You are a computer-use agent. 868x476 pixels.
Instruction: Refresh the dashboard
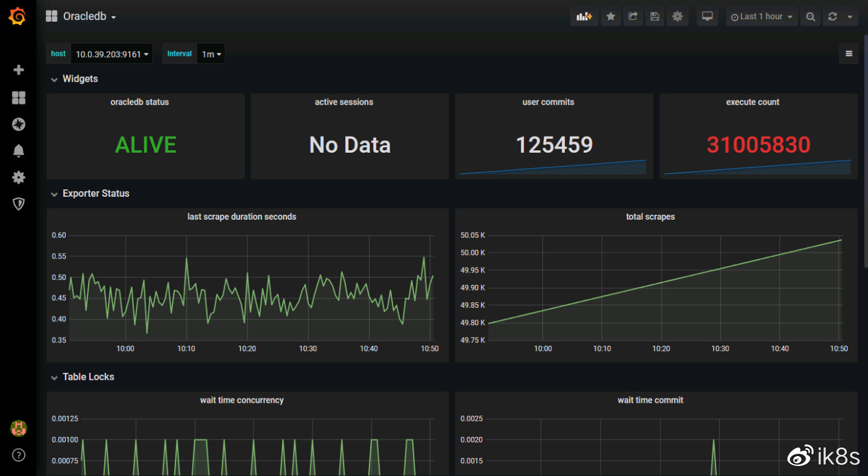tap(833, 17)
